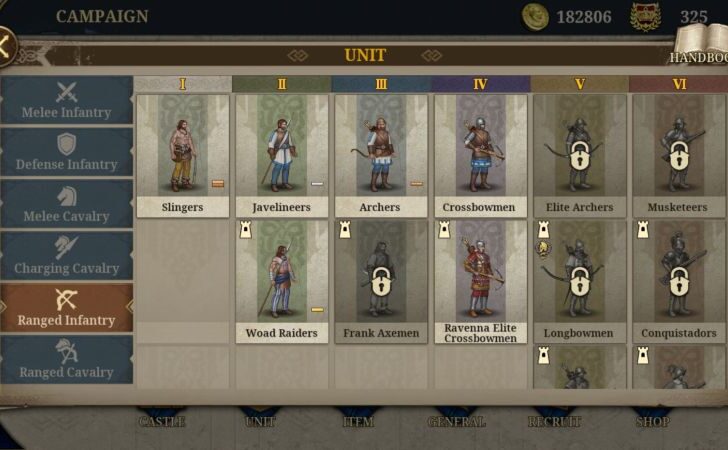Select the Woad Raiders unit
Viewport: 728px width, 450px height.
pyautogui.click(x=282, y=282)
